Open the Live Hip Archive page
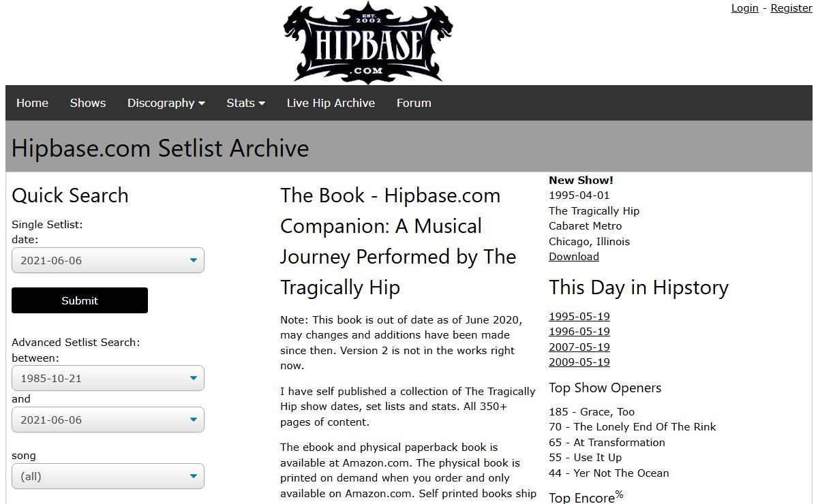 pyautogui.click(x=331, y=103)
